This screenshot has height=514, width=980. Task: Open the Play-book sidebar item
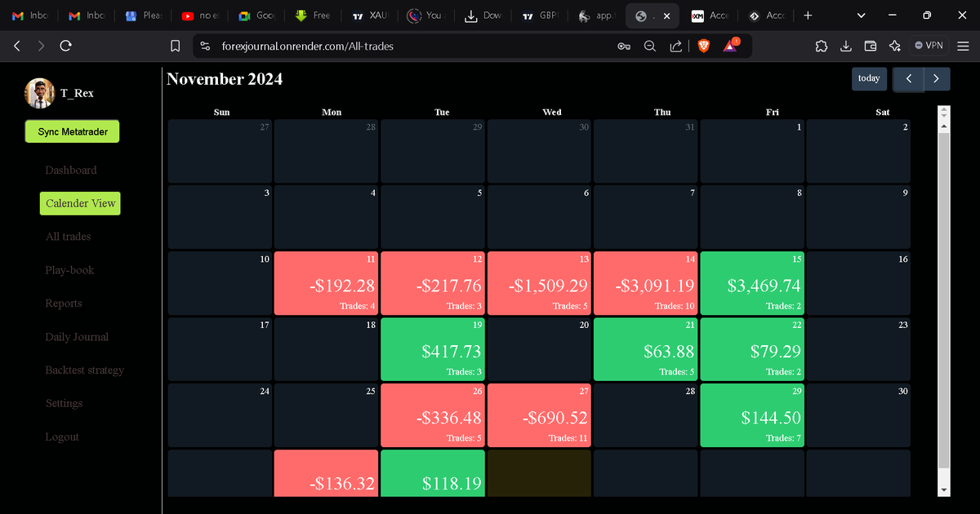tap(70, 270)
